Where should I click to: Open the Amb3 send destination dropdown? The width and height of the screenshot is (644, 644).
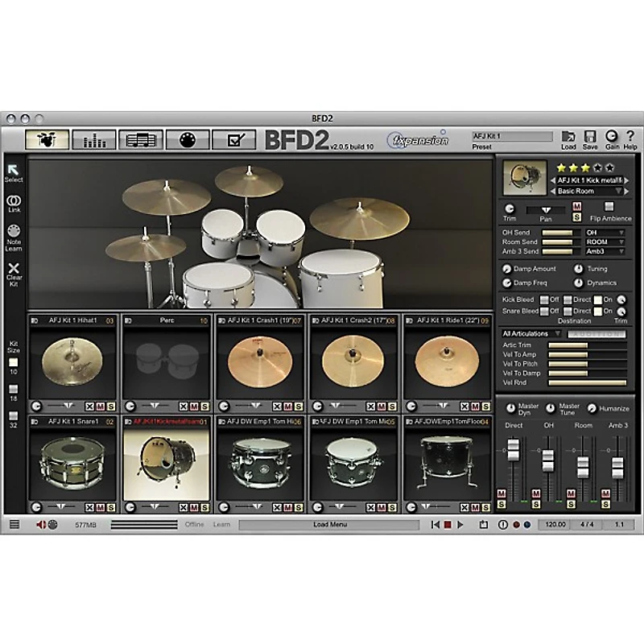pos(605,251)
